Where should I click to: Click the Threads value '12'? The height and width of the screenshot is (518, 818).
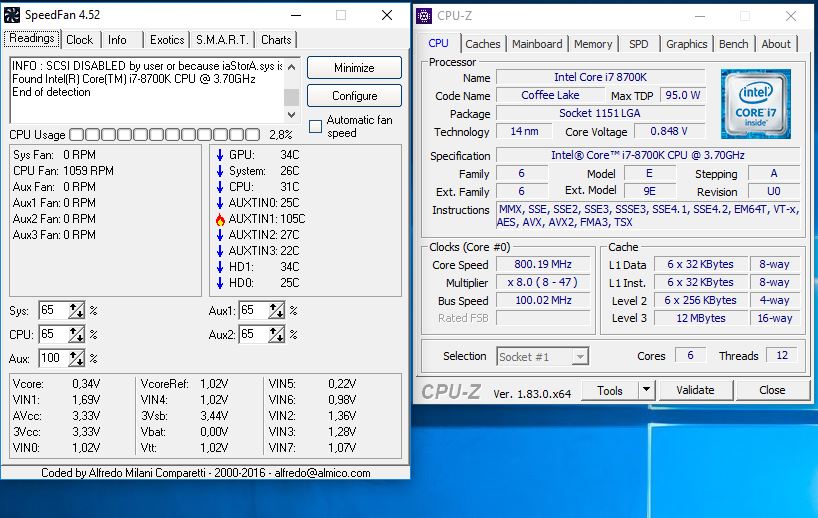pos(781,356)
